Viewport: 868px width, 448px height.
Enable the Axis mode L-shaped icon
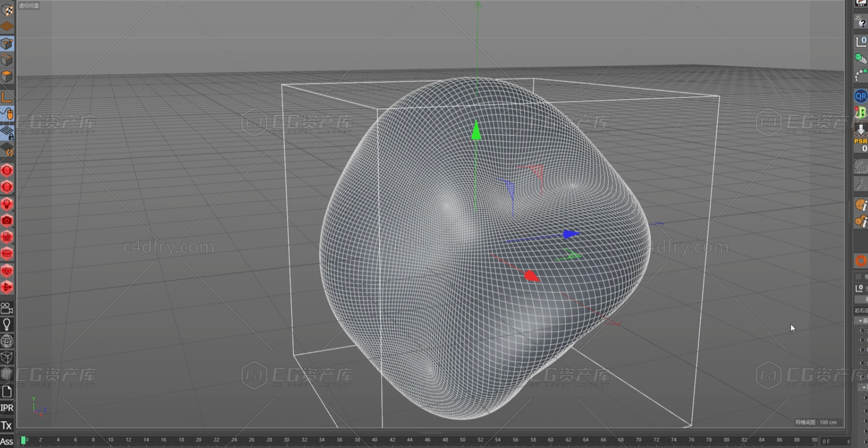(7, 97)
